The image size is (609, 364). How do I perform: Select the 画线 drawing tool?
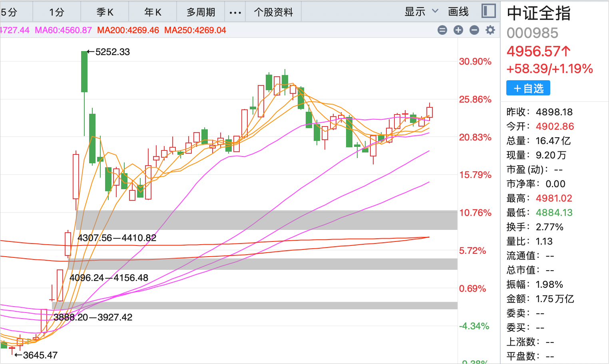(x=458, y=12)
